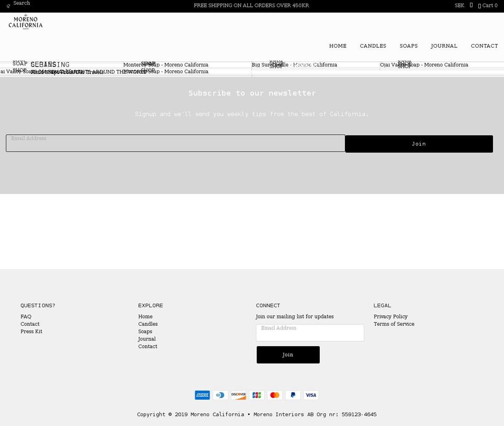Click Soaps under Explore in footer
The width and height of the screenshot is (504, 426).
click(x=145, y=331)
